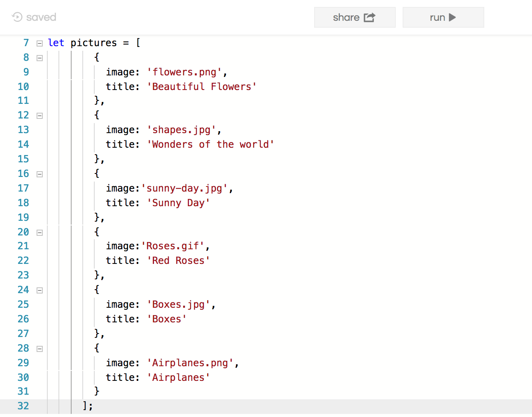Place cursor in 'Wonders of the world' text
Viewport: 532px width, 417px height.
(210, 145)
